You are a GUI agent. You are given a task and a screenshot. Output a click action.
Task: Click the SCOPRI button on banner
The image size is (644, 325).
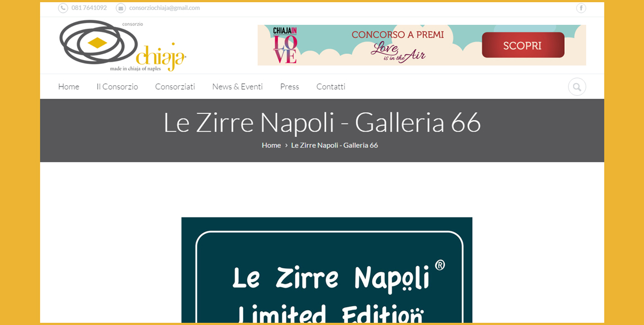[x=523, y=45]
